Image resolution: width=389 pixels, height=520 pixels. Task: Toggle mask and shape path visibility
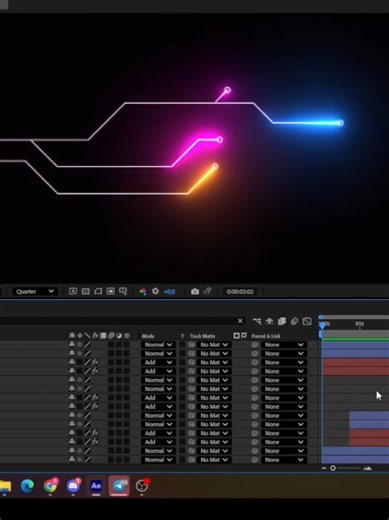pos(98,291)
